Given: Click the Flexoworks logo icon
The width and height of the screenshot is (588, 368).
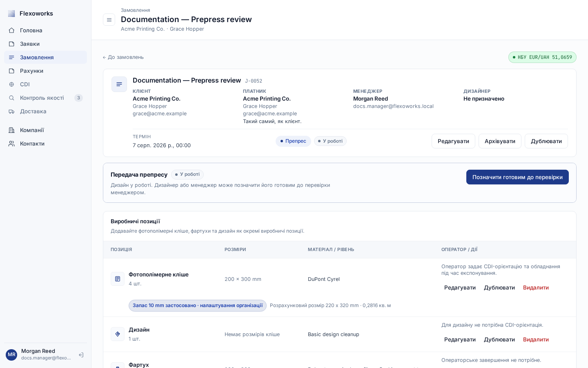Looking at the screenshot, I should [11, 13].
